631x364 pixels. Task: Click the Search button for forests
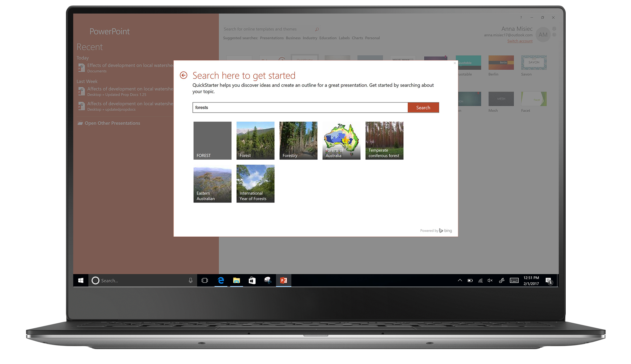click(423, 107)
